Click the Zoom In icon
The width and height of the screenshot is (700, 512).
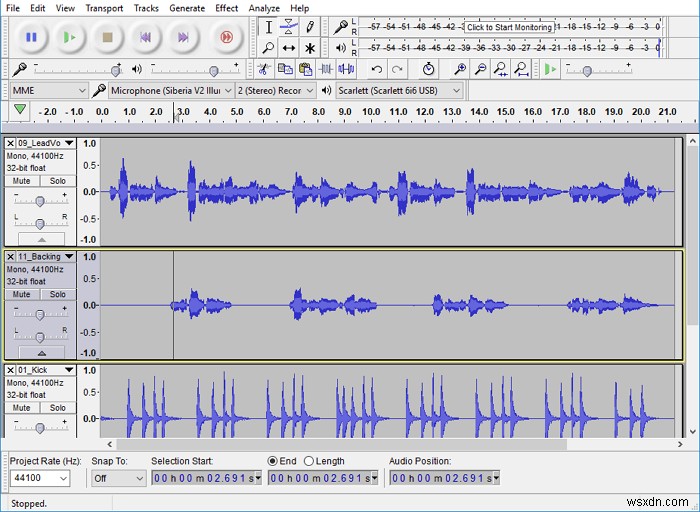click(460, 69)
